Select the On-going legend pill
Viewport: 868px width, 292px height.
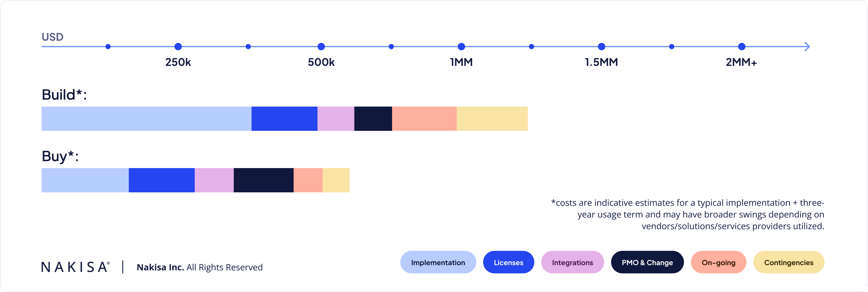(x=718, y=263)
